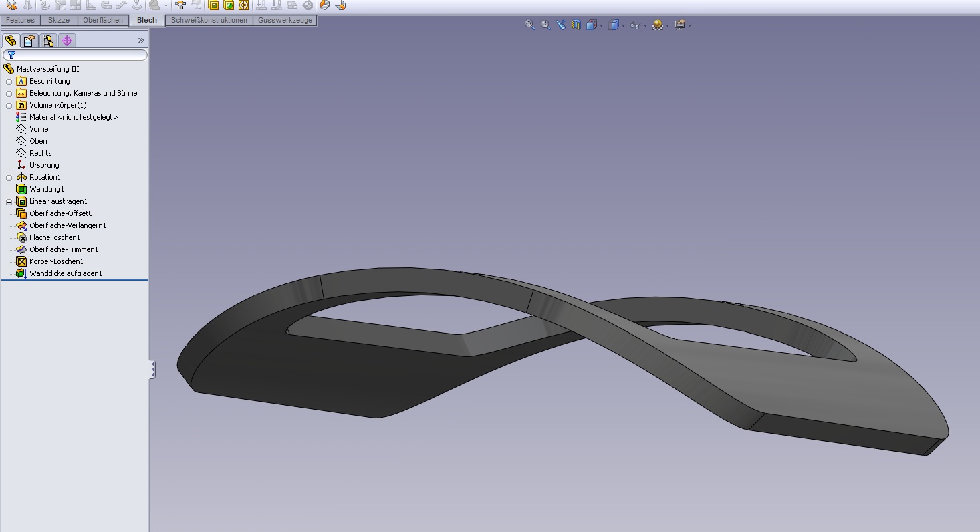Zoom to fit the model view

530,25
